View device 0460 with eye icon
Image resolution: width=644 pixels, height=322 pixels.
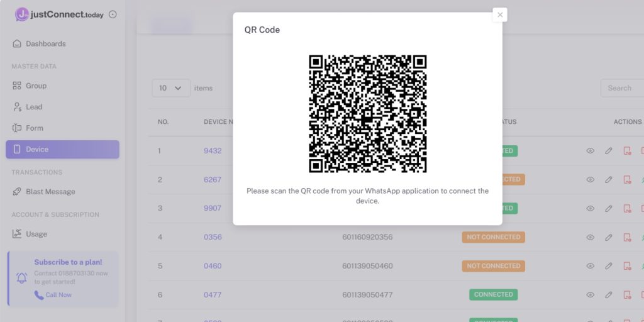[590, 266]
